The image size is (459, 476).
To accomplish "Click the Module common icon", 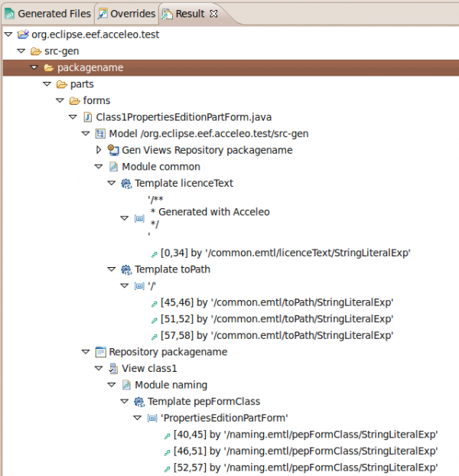I will [x=113, y=167].
